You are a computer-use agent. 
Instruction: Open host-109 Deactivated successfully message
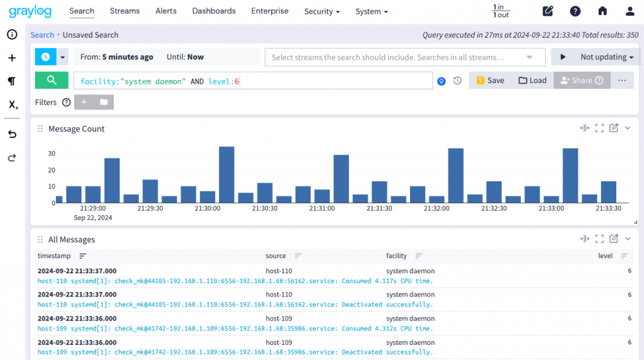pos(235,352)
